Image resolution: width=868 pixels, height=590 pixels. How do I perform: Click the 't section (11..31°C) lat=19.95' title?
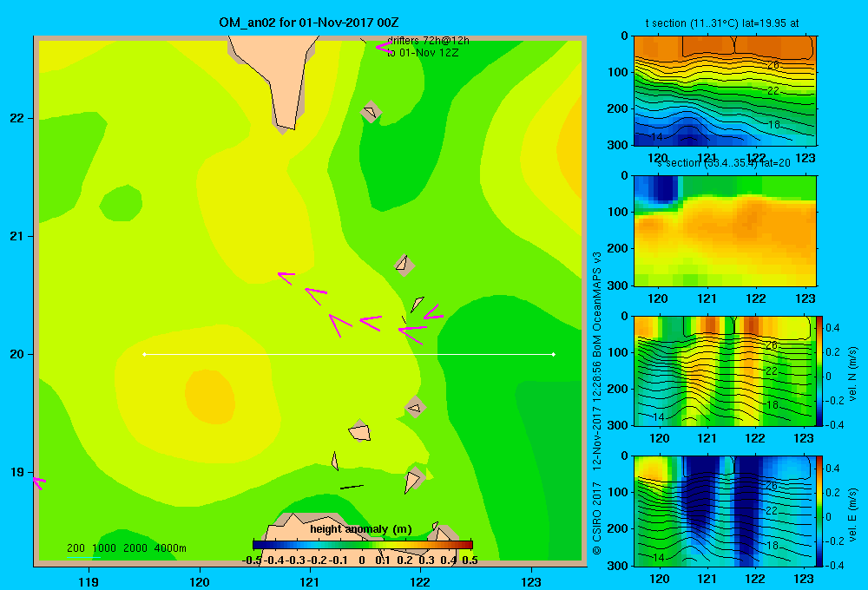click(x=722, y=23)
